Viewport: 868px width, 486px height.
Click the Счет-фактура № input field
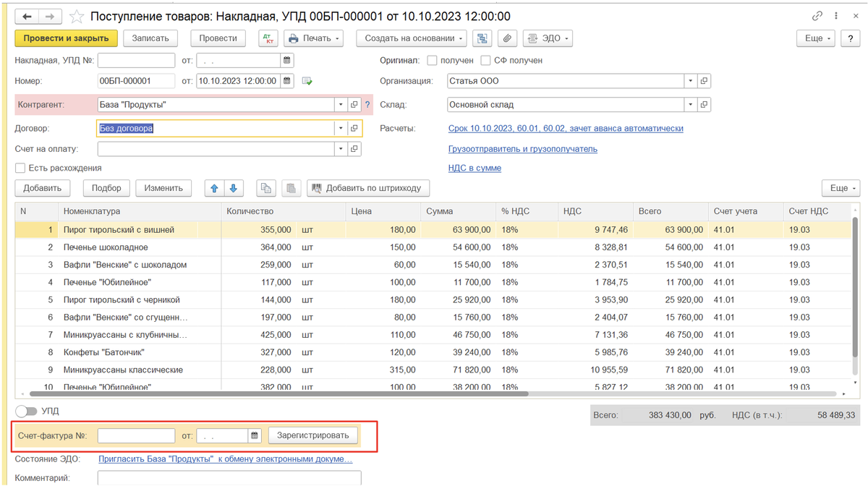click(136, 435)
